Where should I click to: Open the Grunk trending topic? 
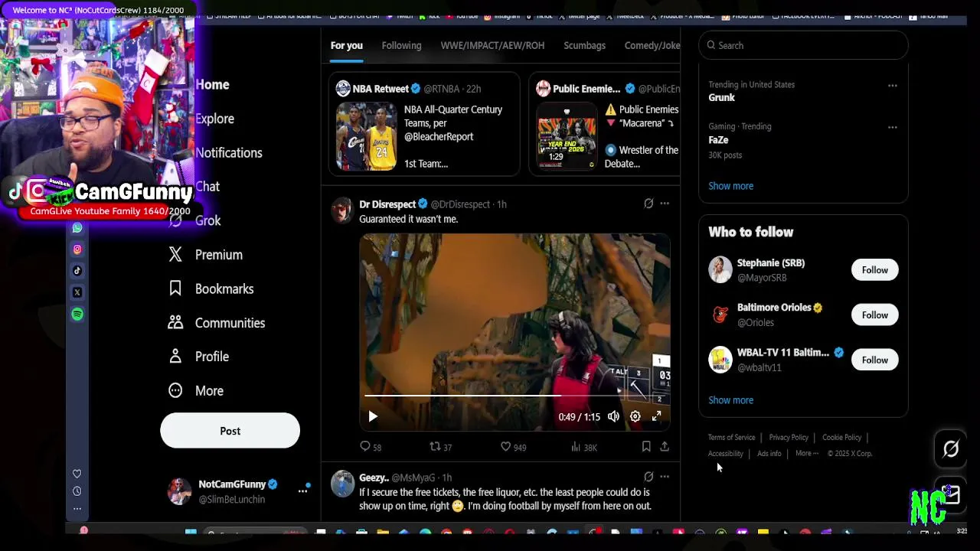click(x=721, y=98)
